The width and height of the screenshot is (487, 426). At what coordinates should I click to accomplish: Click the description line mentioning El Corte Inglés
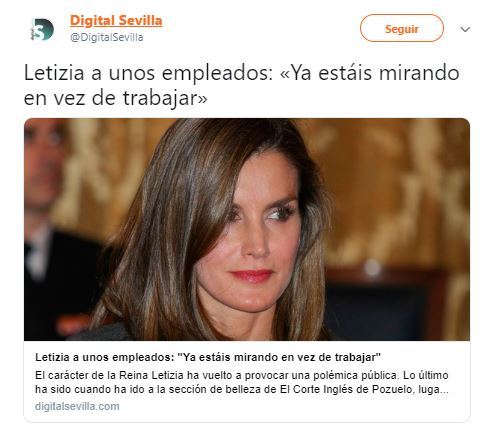pyautogui.click(x=242, y=389)
